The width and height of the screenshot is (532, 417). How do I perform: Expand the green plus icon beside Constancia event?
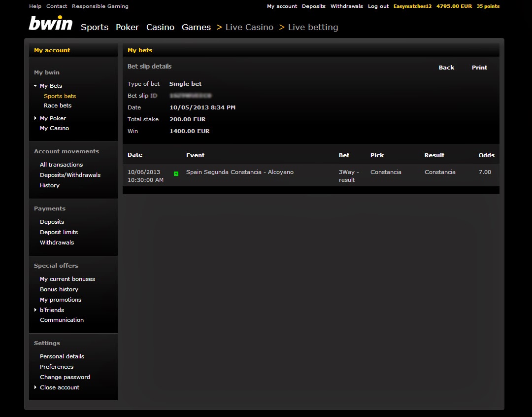pos(176,174)
